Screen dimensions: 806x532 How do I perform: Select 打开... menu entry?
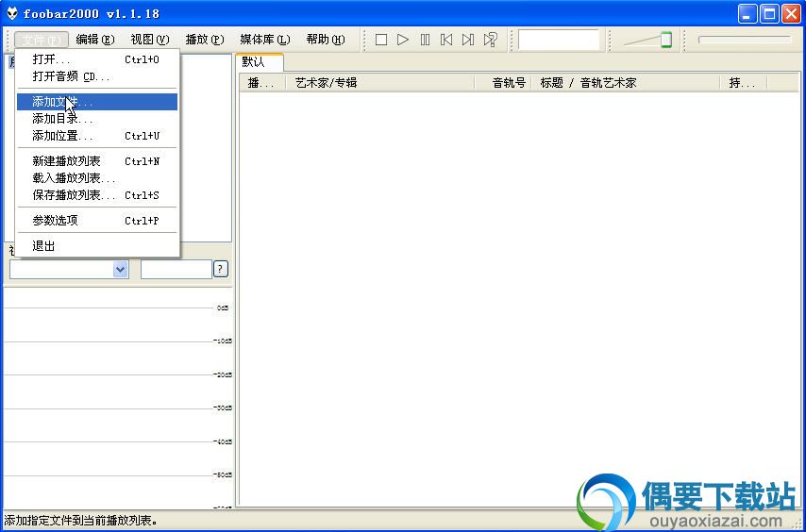coord(97,59)
